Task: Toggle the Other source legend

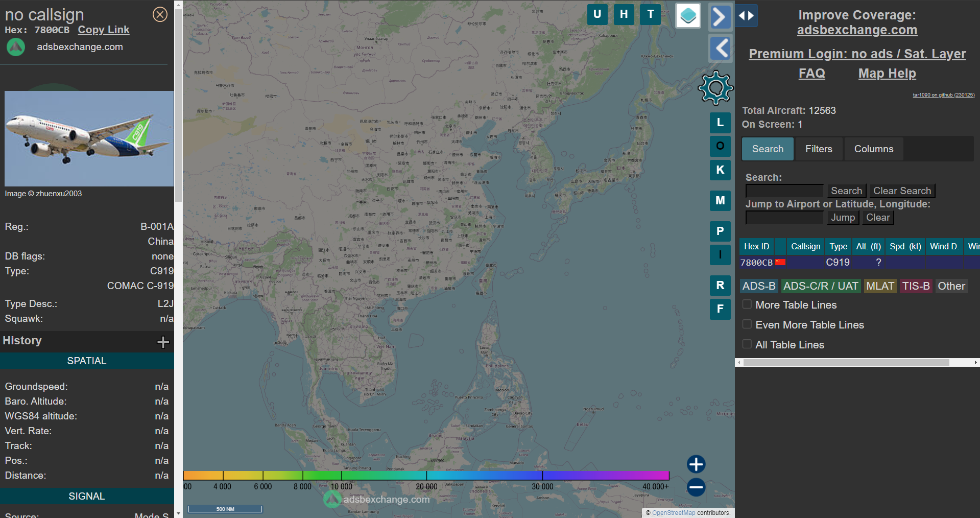Action: [x=951, y=286]
